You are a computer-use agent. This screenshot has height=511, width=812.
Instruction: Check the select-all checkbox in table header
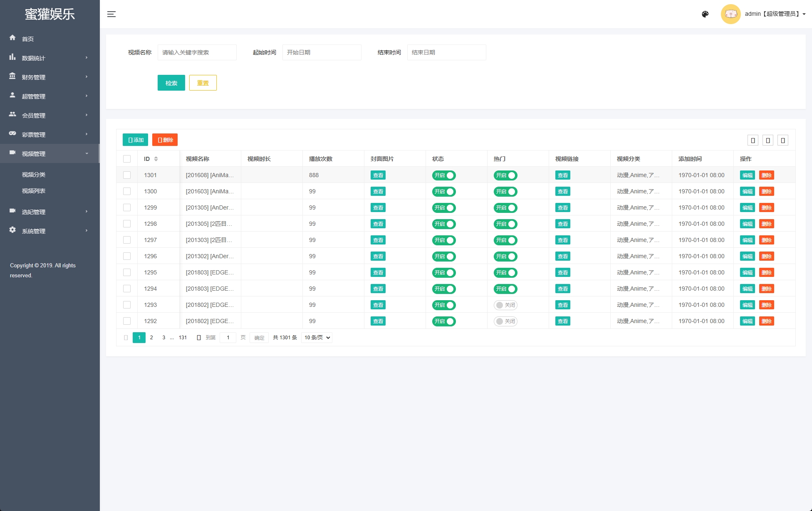pyautogui.click(x=127, y=159)
